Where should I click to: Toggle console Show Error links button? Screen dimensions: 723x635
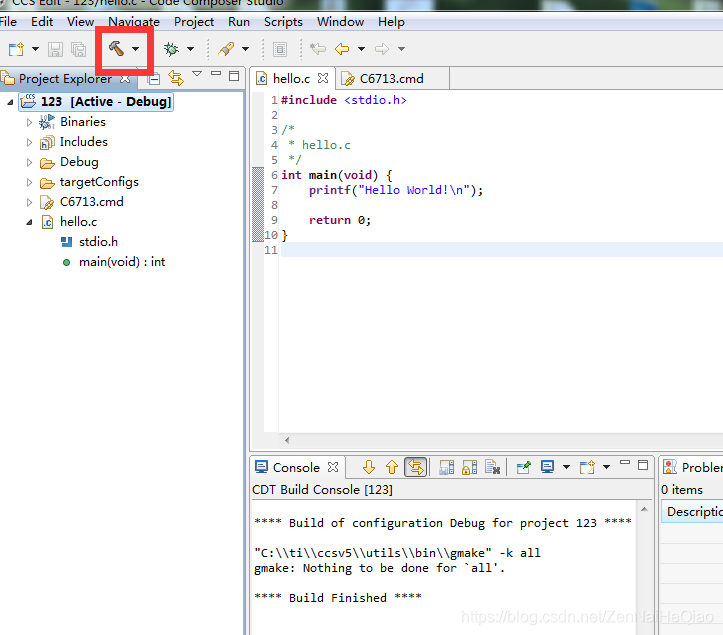coord(415,467)
